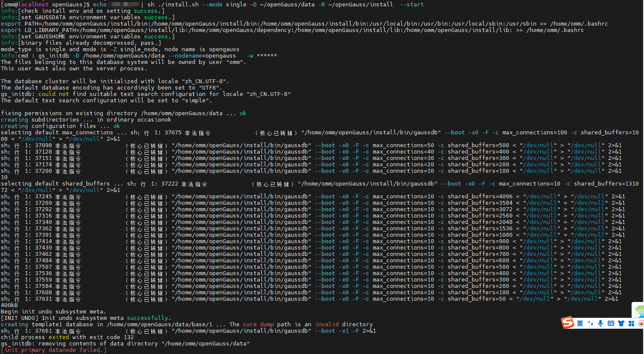Click the "export LD_LIBRARY_PATH=" line
The width and height of the screenshot is (644, 354).
pyautogui.click(x=293, y=30)
